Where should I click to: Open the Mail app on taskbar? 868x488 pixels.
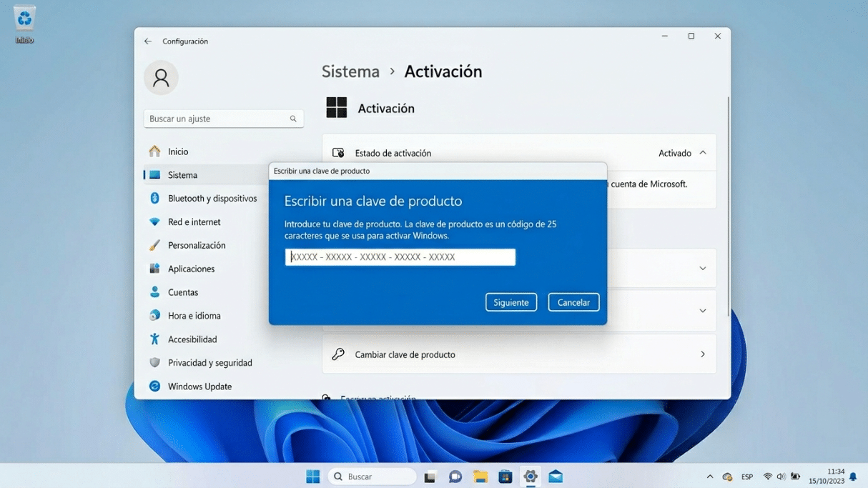(x=556, y=477)
